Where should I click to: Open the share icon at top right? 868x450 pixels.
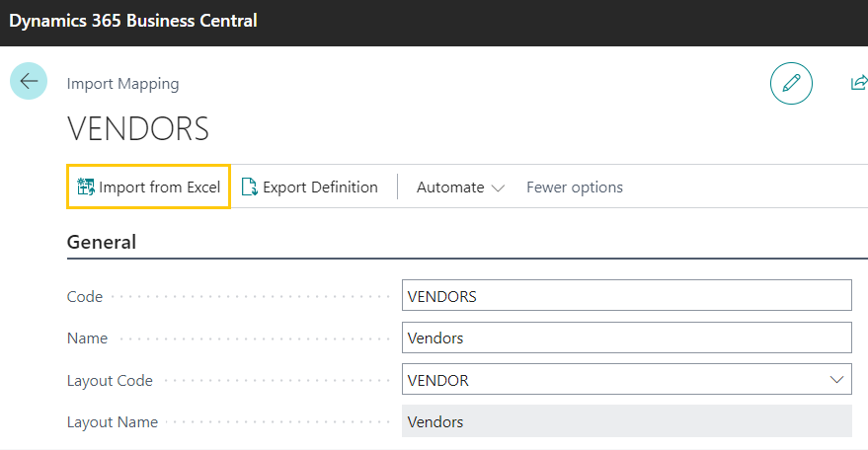(858, 83)
